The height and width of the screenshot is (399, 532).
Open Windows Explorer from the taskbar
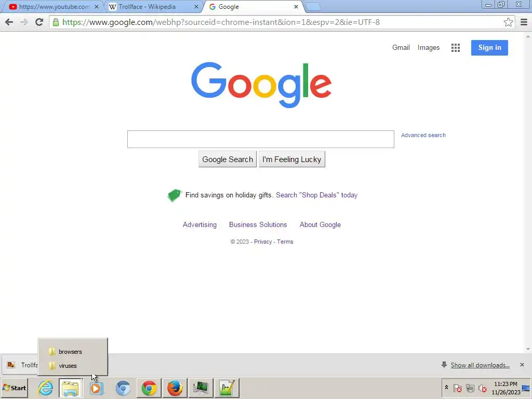(x=70, y=388)
